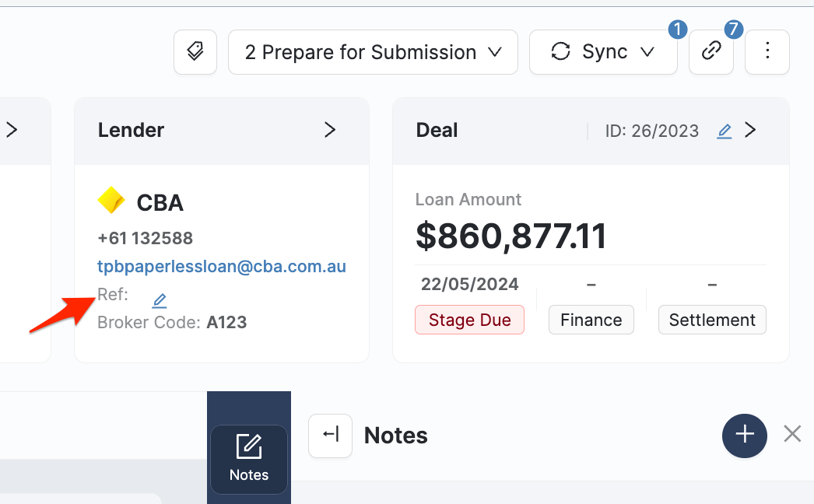Collapse Notes panel with arrow icon

[331, 435]
